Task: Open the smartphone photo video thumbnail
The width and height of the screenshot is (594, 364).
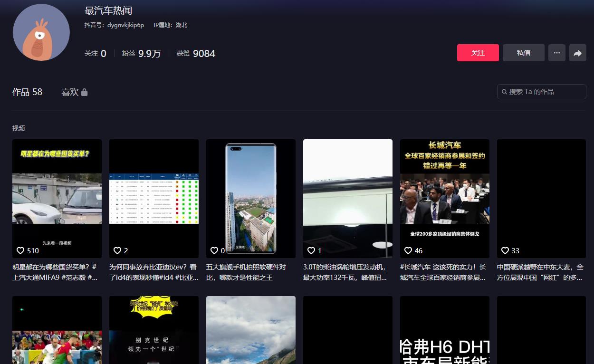Action: click(x=251, y=199)
